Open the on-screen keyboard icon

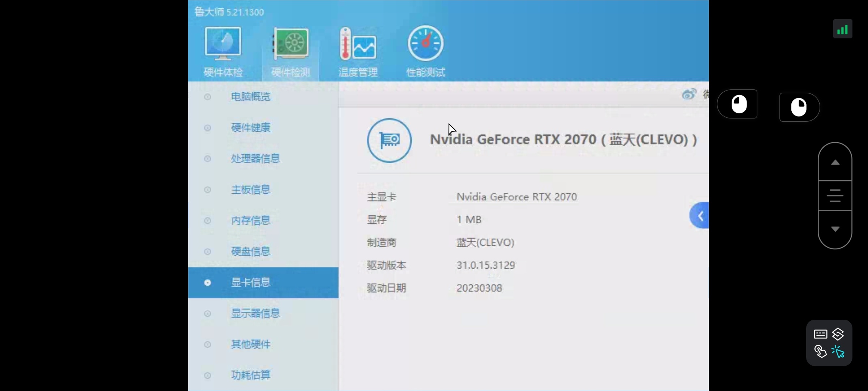(x=820, y=334)
